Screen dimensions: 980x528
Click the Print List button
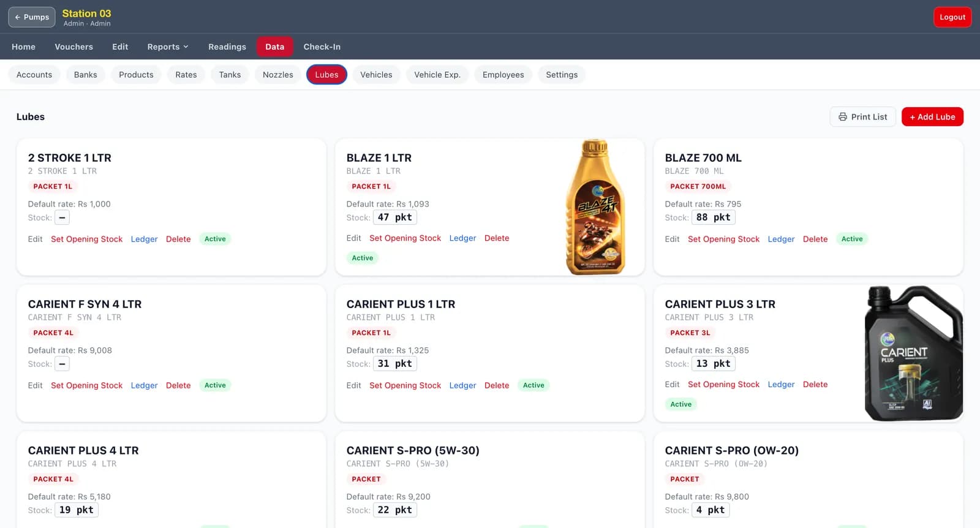point(863,117)
